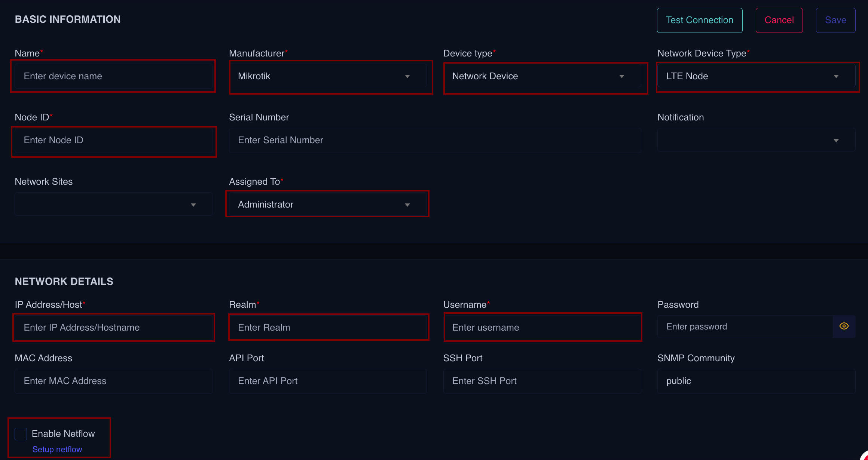
Task: Open the Network Device Type dropdown
Action: click(x=756, y=76)
